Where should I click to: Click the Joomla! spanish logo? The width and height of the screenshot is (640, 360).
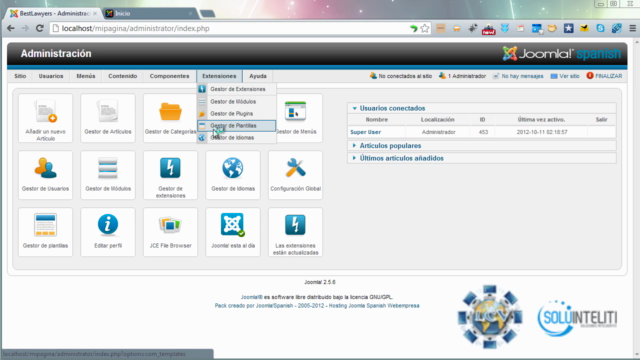tap(562, 53)
